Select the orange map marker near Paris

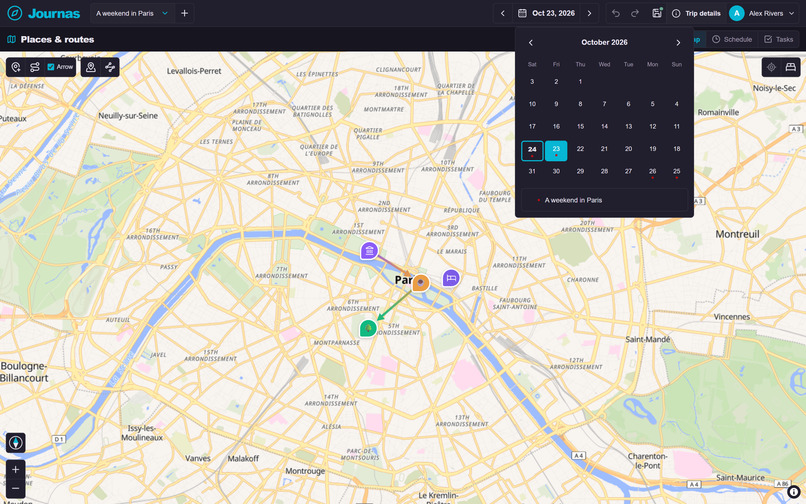[421, 282]
